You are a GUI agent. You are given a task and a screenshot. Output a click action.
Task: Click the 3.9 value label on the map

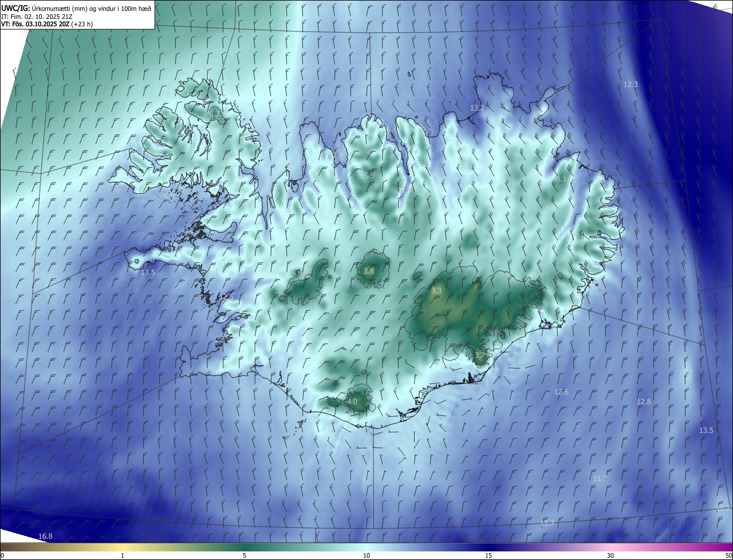coord(369,175)
